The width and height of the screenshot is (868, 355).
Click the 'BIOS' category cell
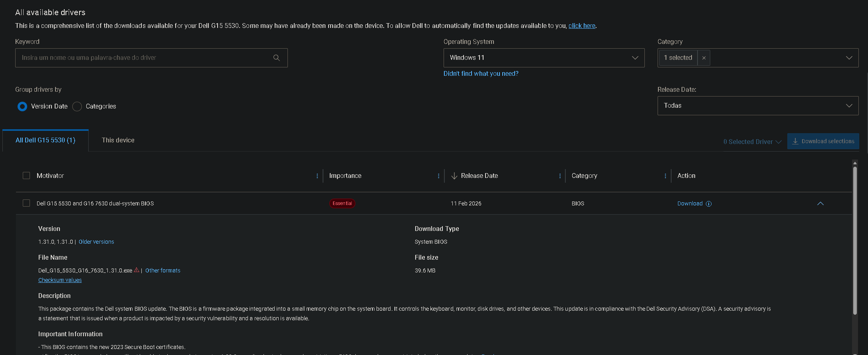[578, 203]
